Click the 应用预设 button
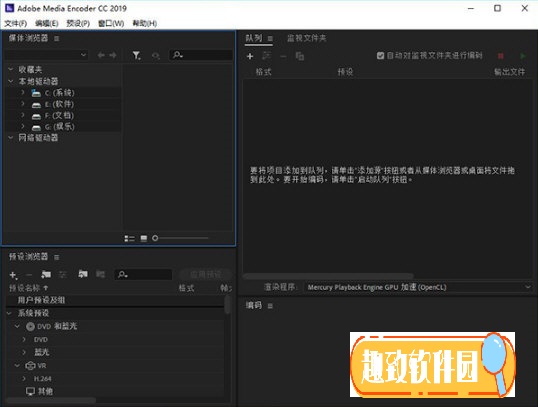Viewport: 538px width, 407px height. pyautogui.click(x=206, y=275)
